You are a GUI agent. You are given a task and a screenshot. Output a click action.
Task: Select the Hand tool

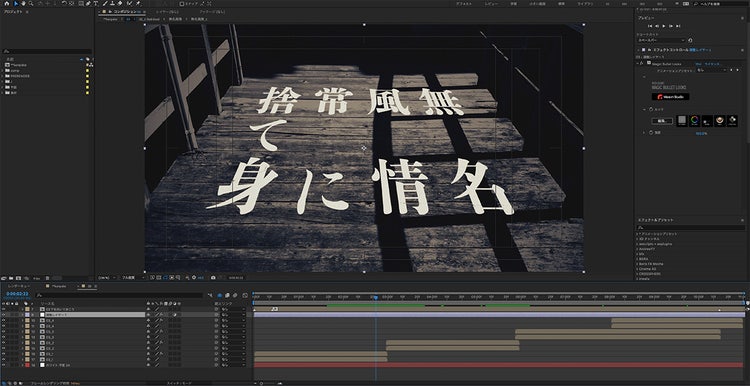[23, 3]
